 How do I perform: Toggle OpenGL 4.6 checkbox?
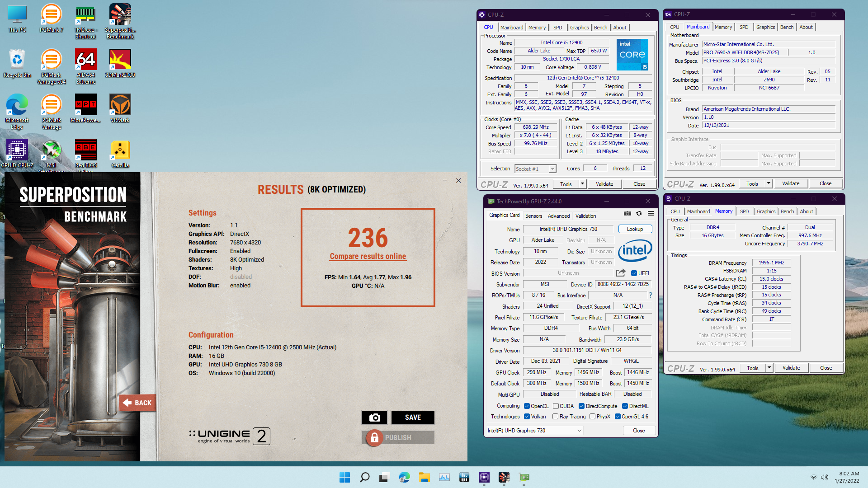coord(618,417)
